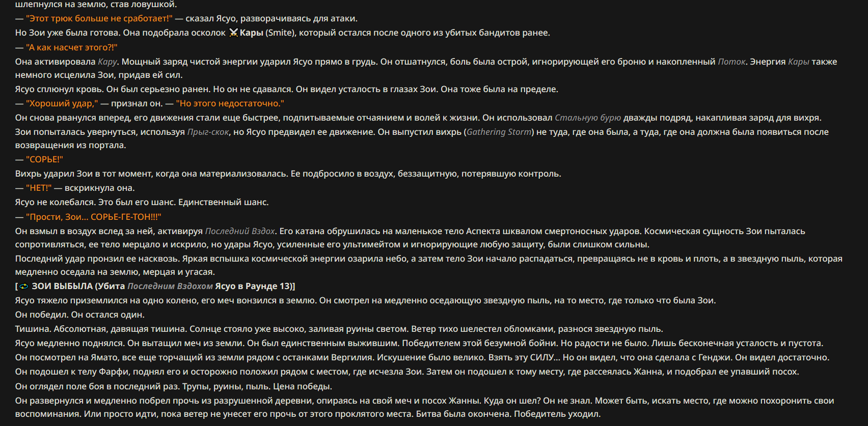Click the swirl icon before ЗОИ ВЫБЫЛА
This screenshot has height=426, width=868.
coord(24,286)
